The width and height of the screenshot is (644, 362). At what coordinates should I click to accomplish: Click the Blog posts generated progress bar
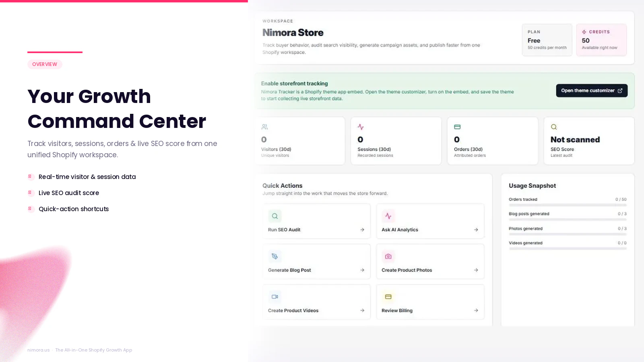[x=568, y=220]
